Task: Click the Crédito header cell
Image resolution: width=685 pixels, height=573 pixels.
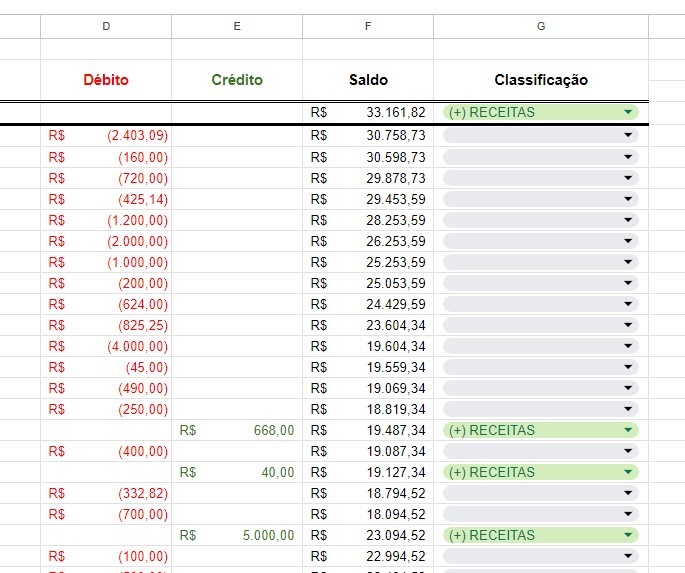Action: tap(237, 80)
